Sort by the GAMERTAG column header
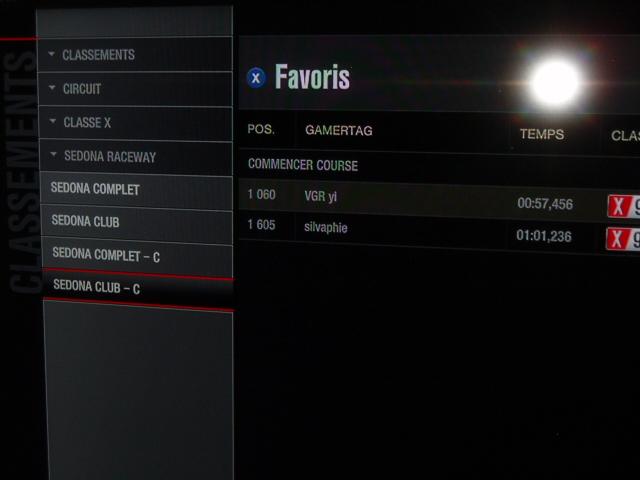Viewport: 640px width, 480px height. 339,130
